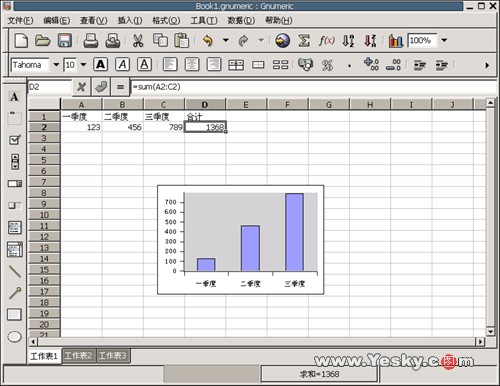Select the checkbox object tool in sidebar
The height and width of the screenshot is (386, 500).
pyautogui.click(x=15, y=140)
